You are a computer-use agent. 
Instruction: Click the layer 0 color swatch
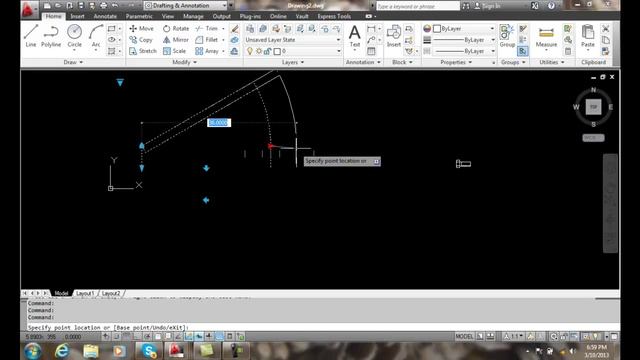click(x=277, y=51)
